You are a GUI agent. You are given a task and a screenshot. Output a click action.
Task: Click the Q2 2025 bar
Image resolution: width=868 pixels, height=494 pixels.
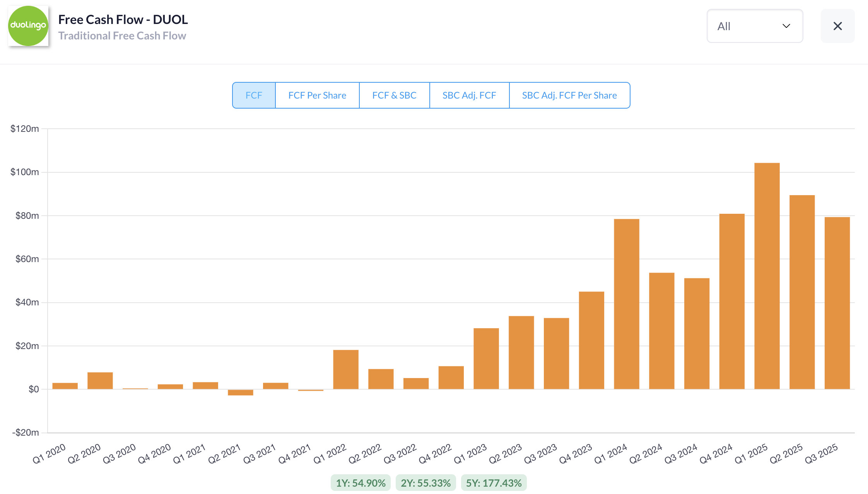tap(802, 292)
